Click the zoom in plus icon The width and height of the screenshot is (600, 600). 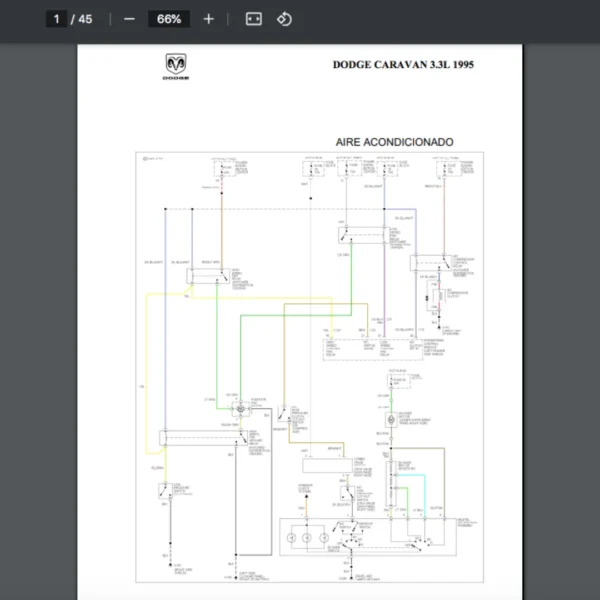(209, 19)
